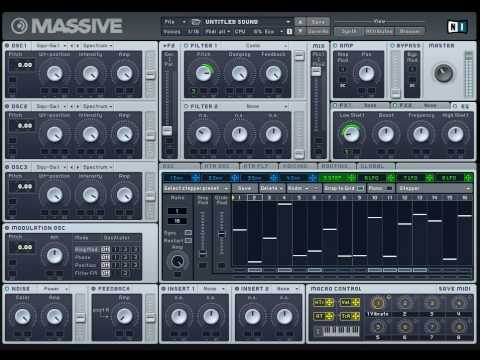Open OSC1 wavetable dropdown
The width and height of the screenshot is (480, 360).
point(51,46)
